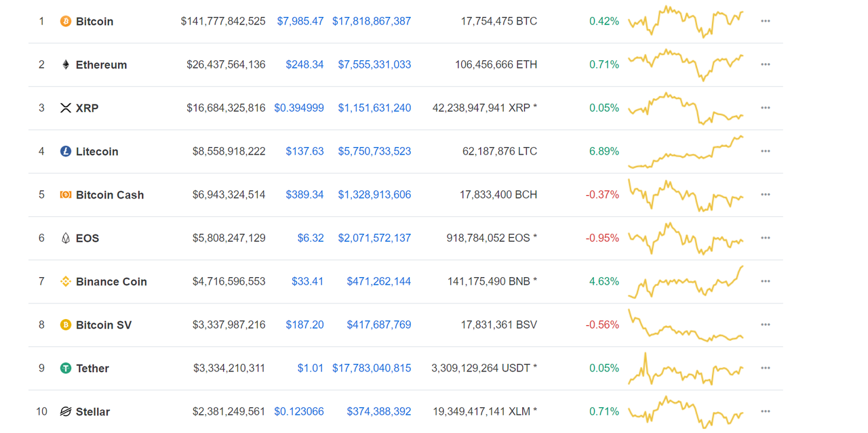This screenshot has width=868, height=433.
Task: Click the EOS logo icon
Action: click(x=66, y=239)
